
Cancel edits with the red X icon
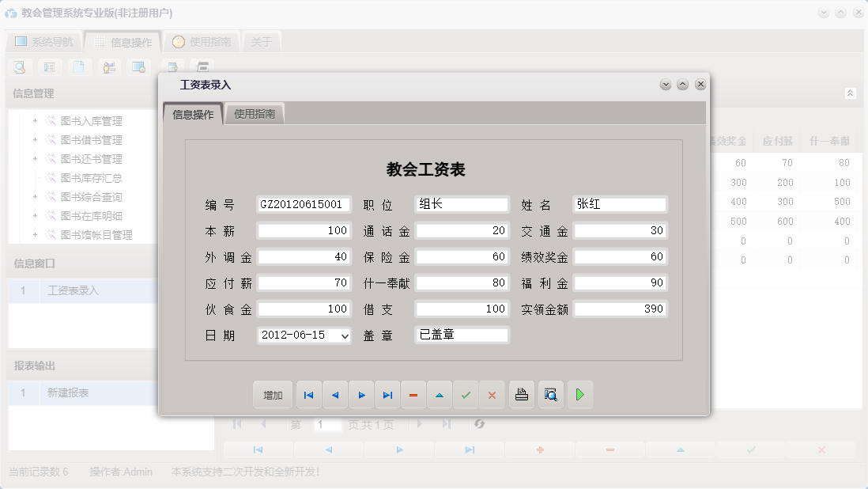(492, 394)
